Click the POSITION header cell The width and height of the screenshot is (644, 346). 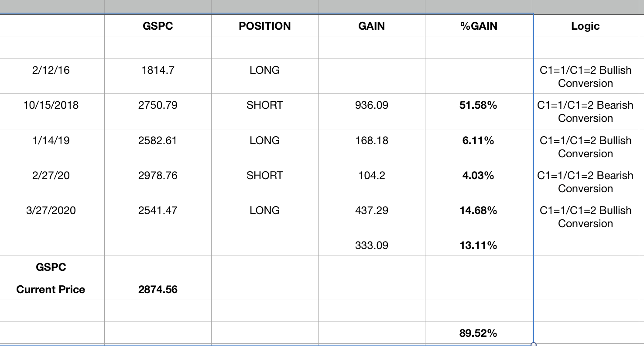[264, 26]
